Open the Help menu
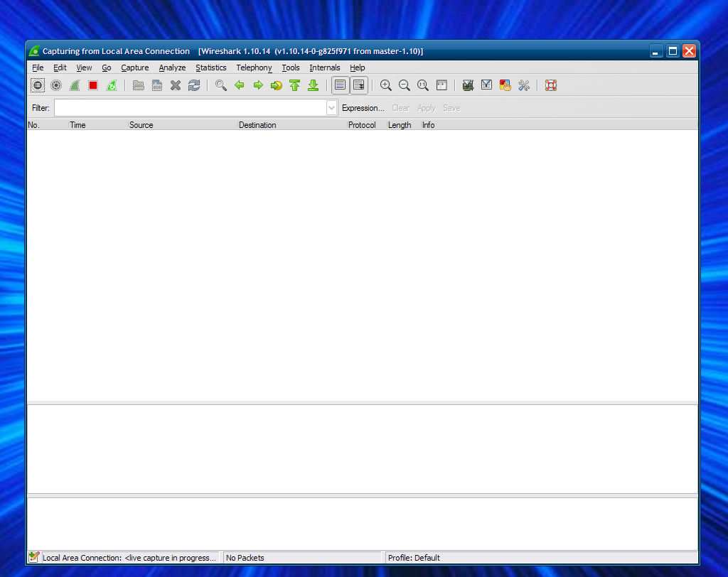Image resolution: width=728 pixels, height=577 pixels. (358, 68)
